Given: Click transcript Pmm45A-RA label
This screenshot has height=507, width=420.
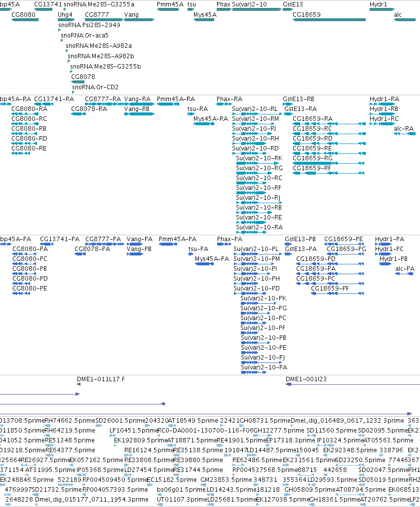Looking at the screenshot, I should tap(176, 99).
